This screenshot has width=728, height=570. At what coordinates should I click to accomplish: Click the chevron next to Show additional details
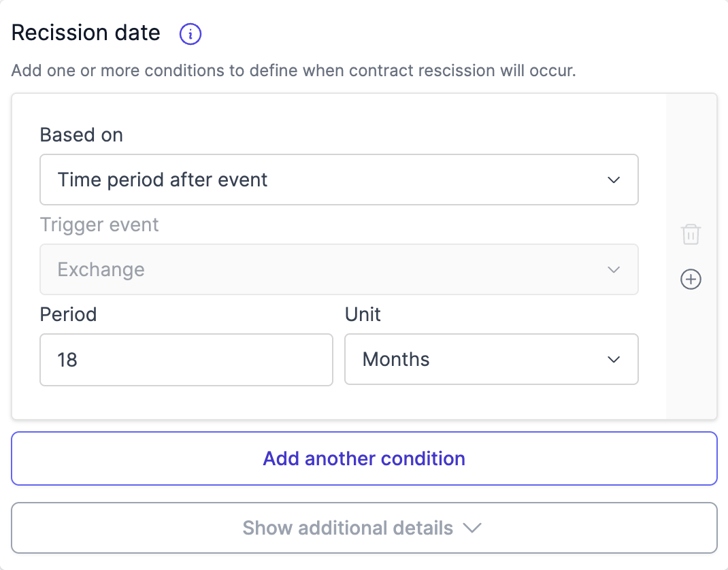point(472,528)
